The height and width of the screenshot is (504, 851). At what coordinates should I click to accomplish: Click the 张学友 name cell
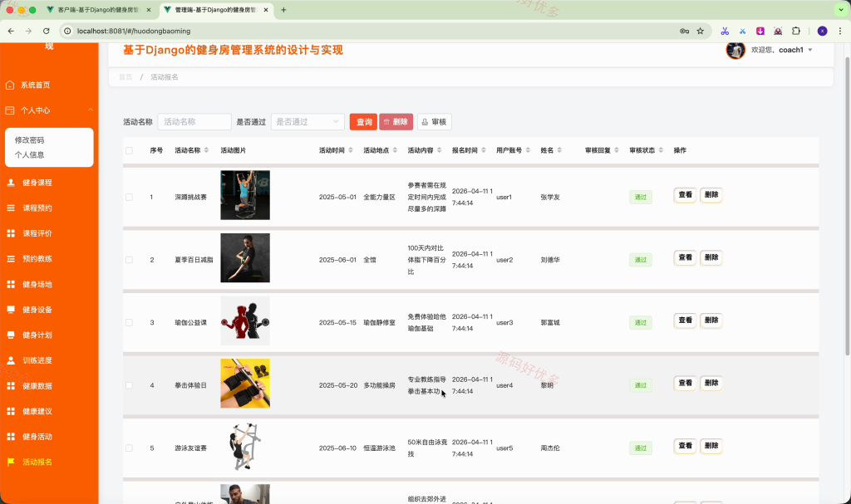pyautogui.click(x=550, y=198)
